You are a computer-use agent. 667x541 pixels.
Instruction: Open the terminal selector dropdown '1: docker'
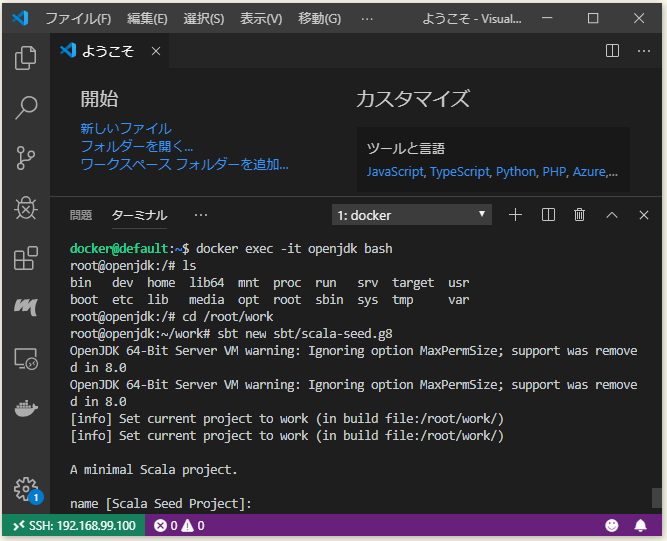pyautogui.click(x=411, y=215)
